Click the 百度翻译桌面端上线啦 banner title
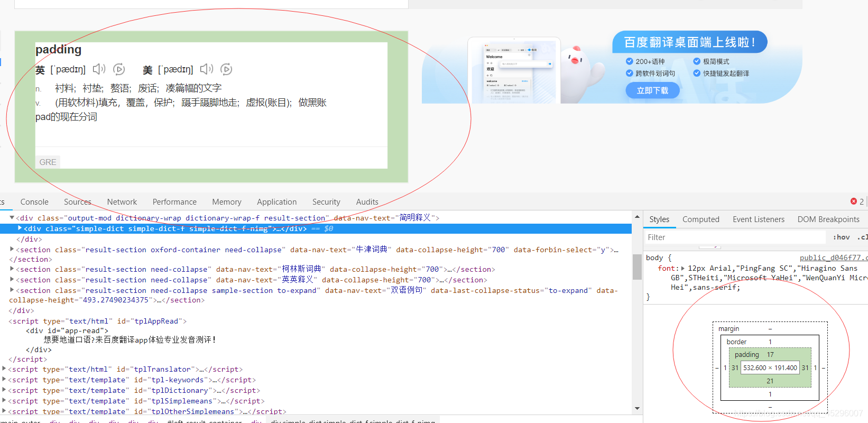 (690, 42)
